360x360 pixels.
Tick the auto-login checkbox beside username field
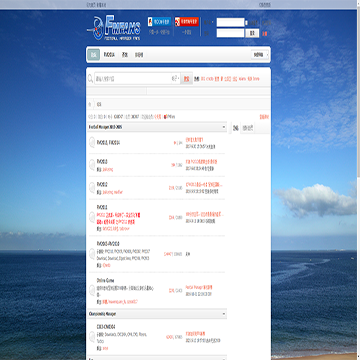pyautogui.click(x=246, y=23)
